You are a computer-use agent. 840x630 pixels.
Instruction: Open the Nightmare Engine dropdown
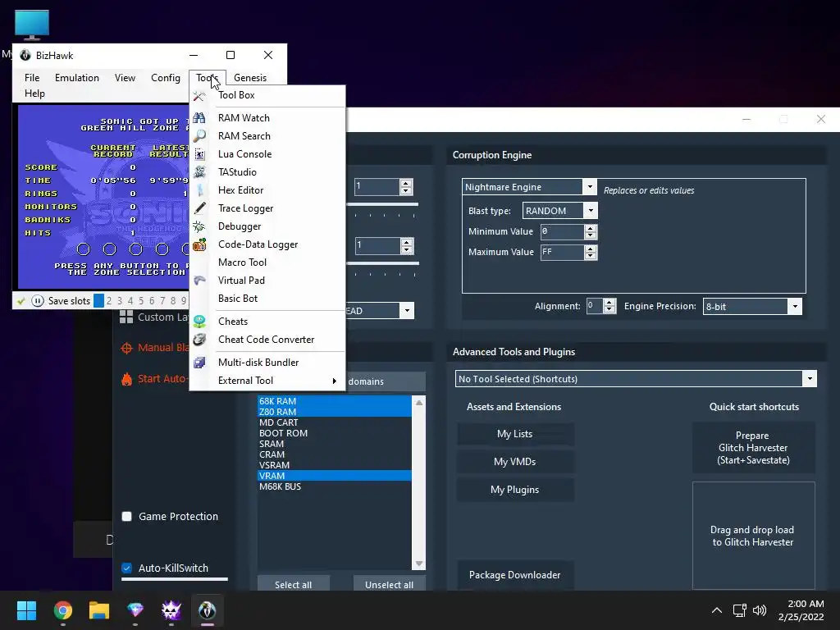pyautogui.click(x=590, y=187)
